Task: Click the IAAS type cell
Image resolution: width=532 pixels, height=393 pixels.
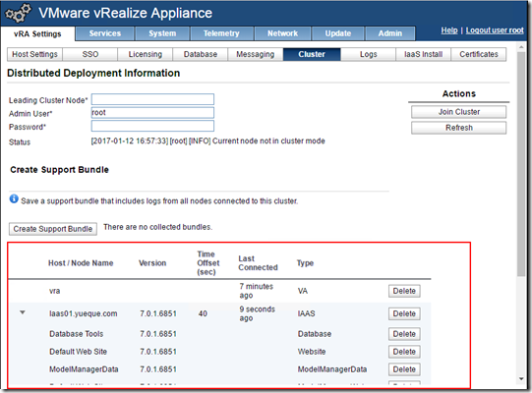Action: pyautogui.click(x=307, y=313)
